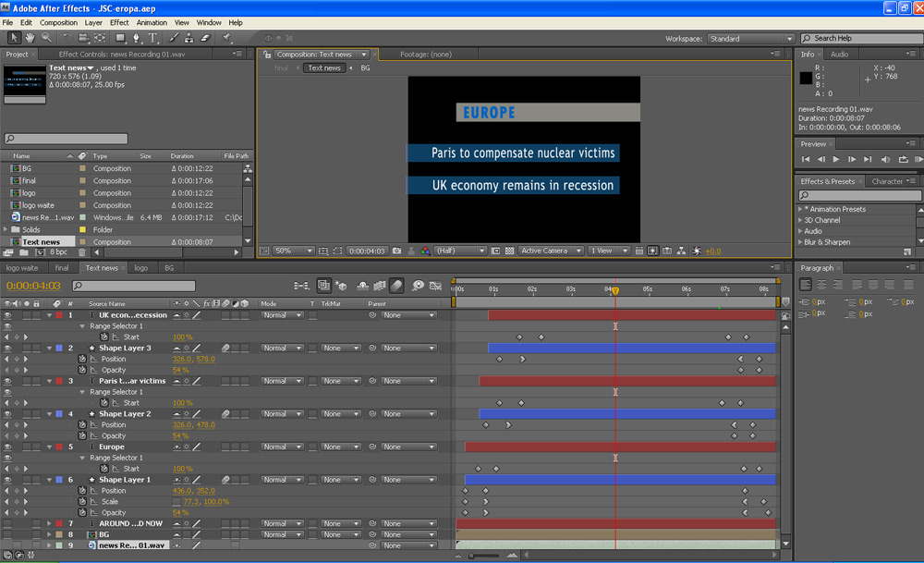Screen dimensions: 924x563
Task: Click the timeline current time 0:00:04:03
Action: 33,286
